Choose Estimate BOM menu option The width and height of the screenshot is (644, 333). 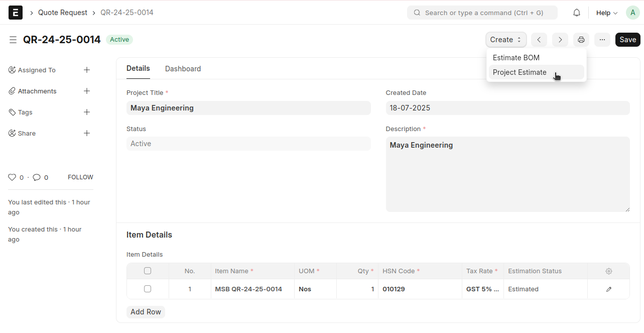(x=516, y=58)
